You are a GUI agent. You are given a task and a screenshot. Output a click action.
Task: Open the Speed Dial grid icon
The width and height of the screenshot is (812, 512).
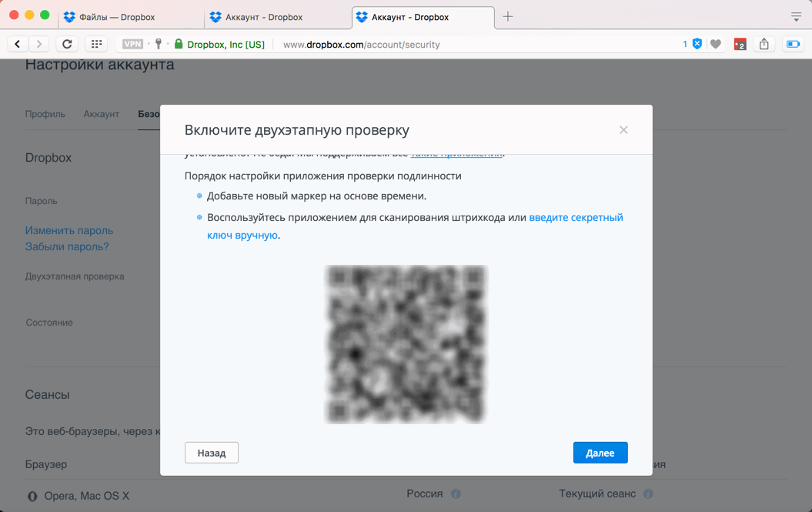pyautogui.click(x=96, y=44)
